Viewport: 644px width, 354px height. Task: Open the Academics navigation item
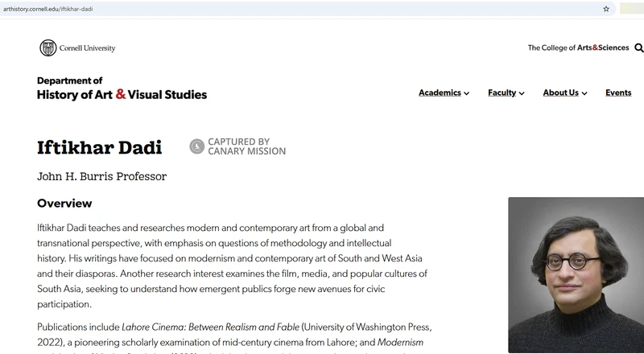[440, 93]
